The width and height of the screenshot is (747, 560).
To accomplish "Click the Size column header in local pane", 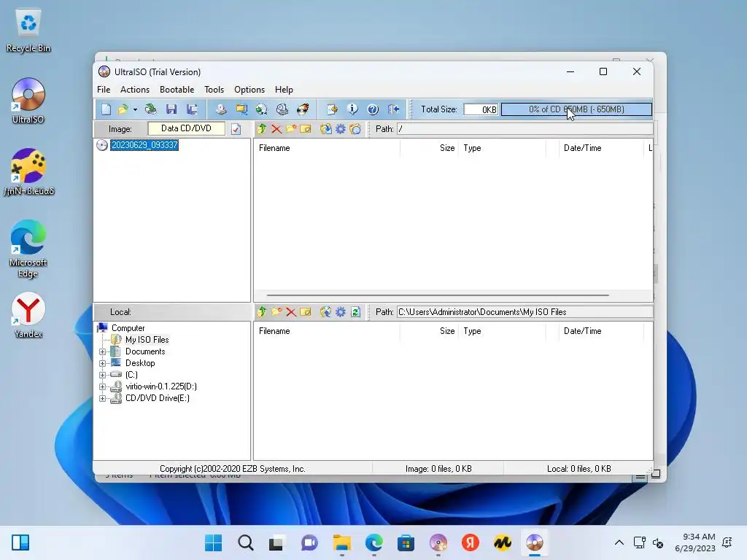I will [429, 331].
